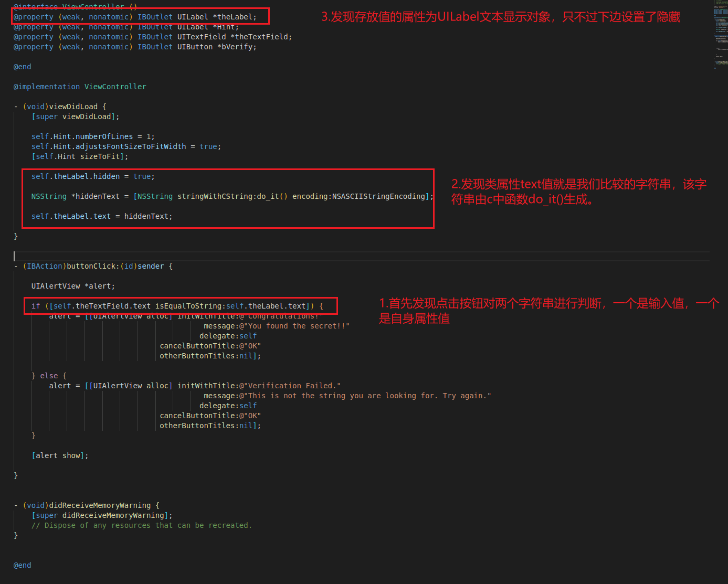This screenshot has width=728, height=584.
Task: Click the '(void)viewDidLoad {' method header
Action: click(65, 107)
